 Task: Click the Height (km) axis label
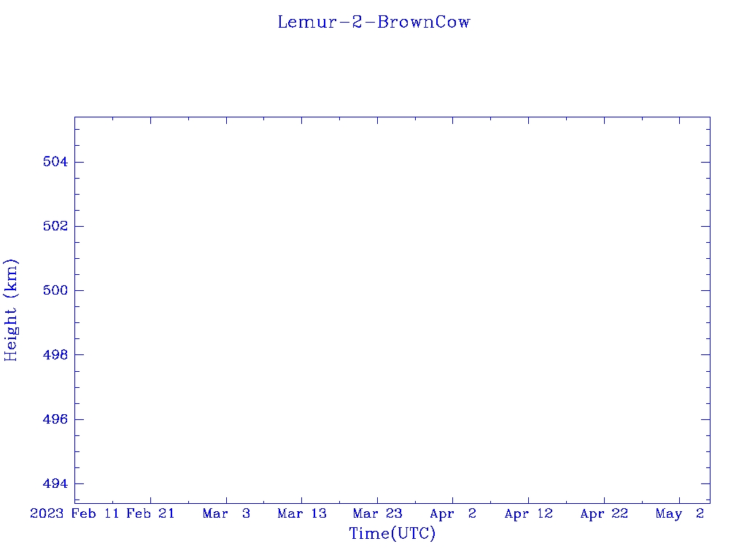click(10, 310)
